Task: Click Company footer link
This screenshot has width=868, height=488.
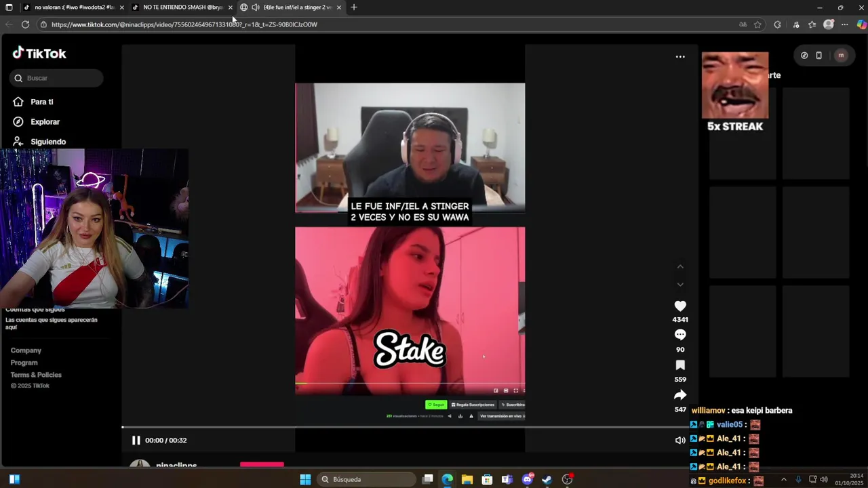Action: 26,350
